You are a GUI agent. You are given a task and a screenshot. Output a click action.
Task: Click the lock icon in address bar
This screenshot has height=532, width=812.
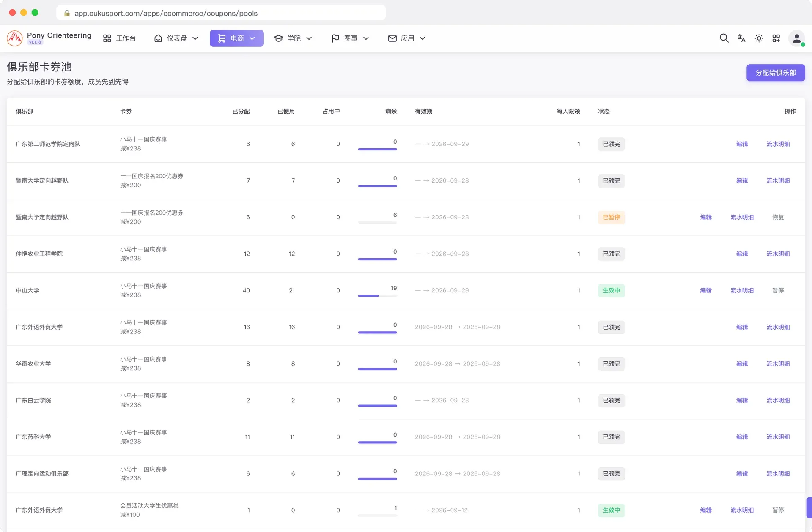67,13
